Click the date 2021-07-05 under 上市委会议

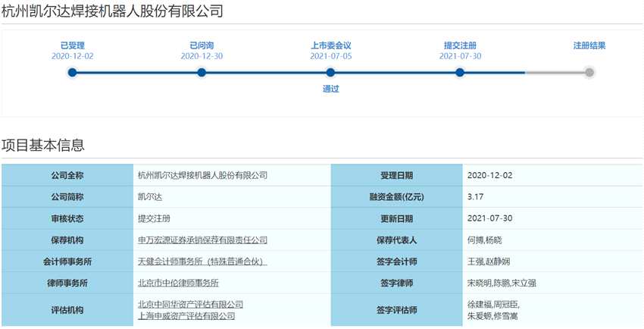[x=330, y=56]
